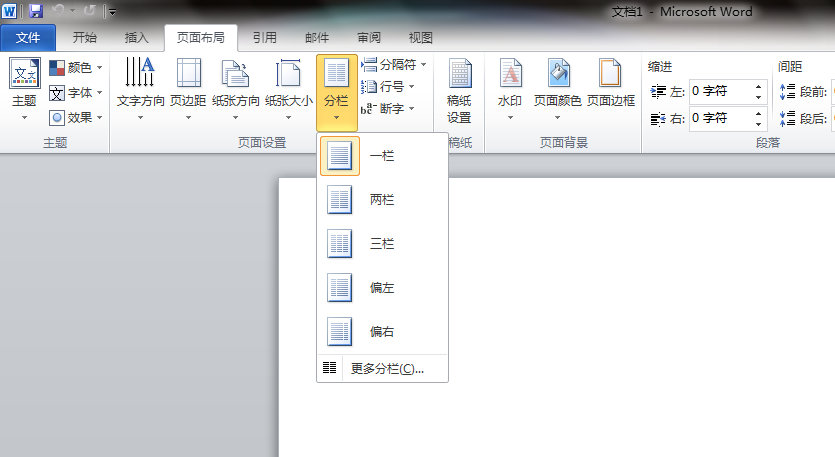Click Manuscript Paper Settings (稿纸设置) icon
The image size is (835, 457).
[x=460, y=74]
